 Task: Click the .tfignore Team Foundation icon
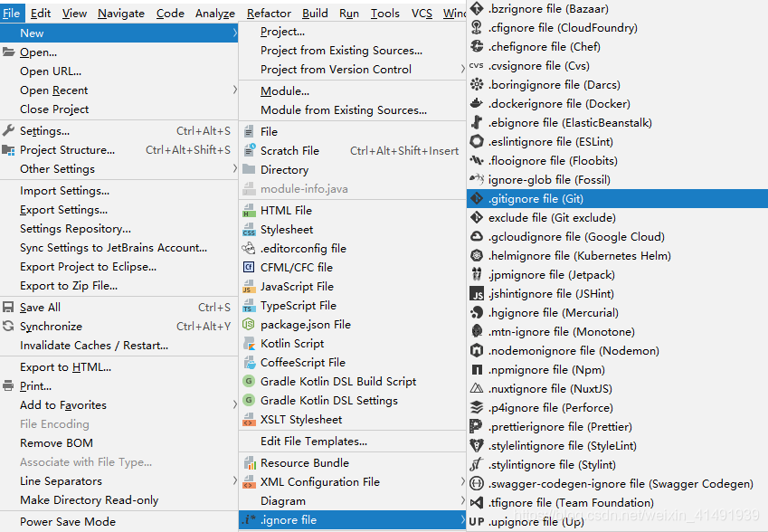pyautogui.click(x=477, y=502)
